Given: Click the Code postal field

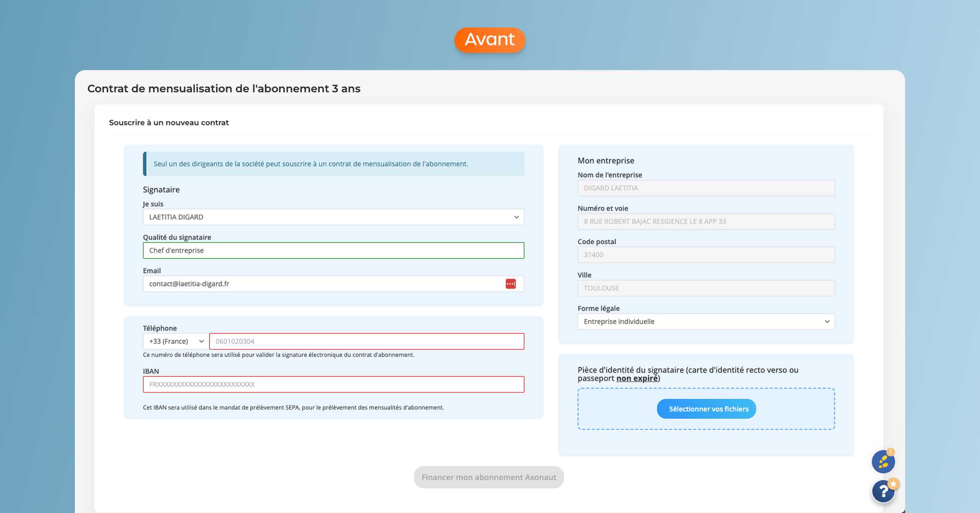Looking at the screenshot, I should (706, 255).
